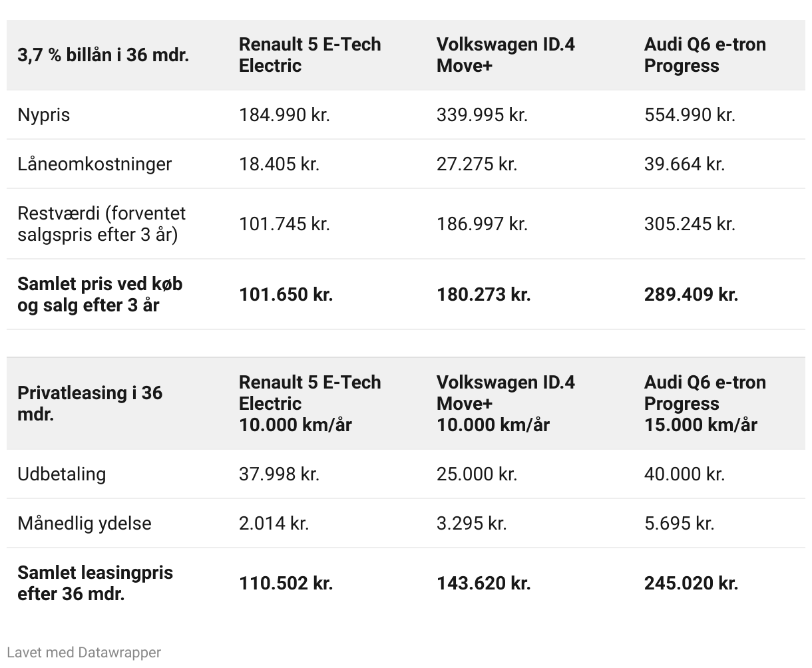Select the Udbetaling row label
The image size is (812, 668).
62,474
